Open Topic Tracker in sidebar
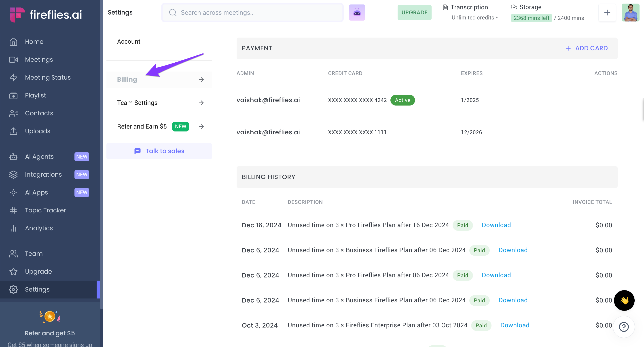This screenshot has width=644, height=347. (x=45, y=210)
